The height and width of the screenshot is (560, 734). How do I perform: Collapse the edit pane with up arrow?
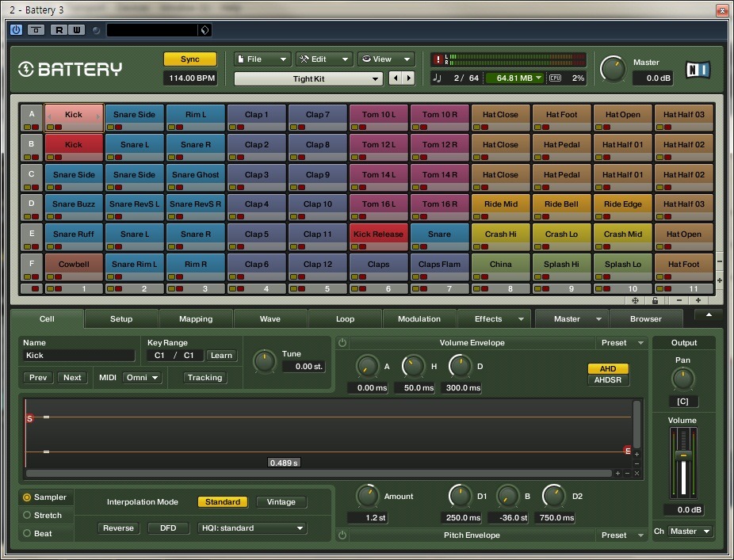tap(709, 316)
